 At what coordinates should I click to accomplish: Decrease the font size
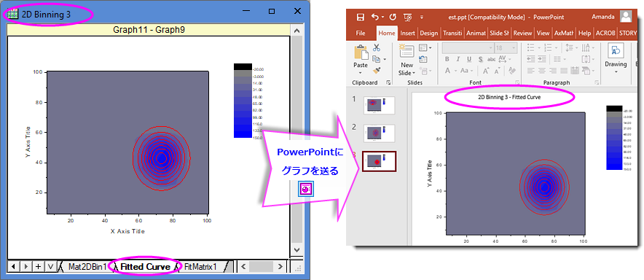pos(497,71)
